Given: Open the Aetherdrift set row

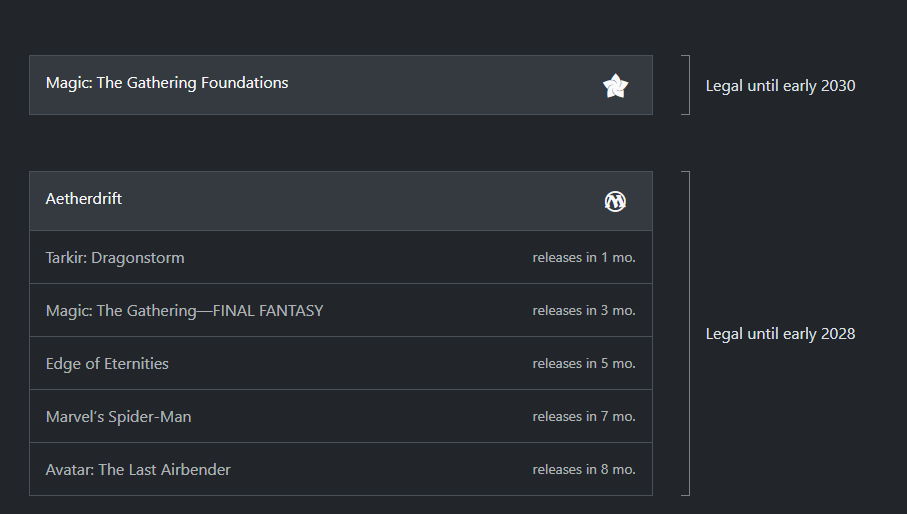Looking at the screenshot, I should (341, 201).
